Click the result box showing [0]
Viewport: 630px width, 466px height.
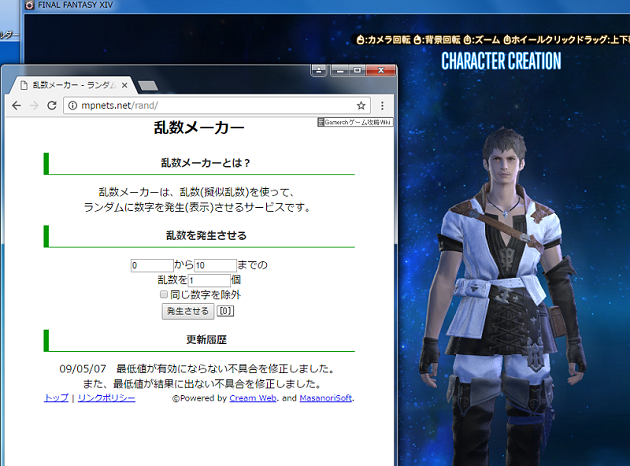click(x=225, y=311)
